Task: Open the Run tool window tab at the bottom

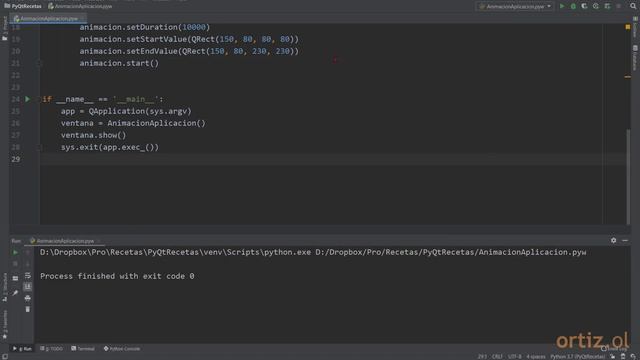Action: click(22, 349)
